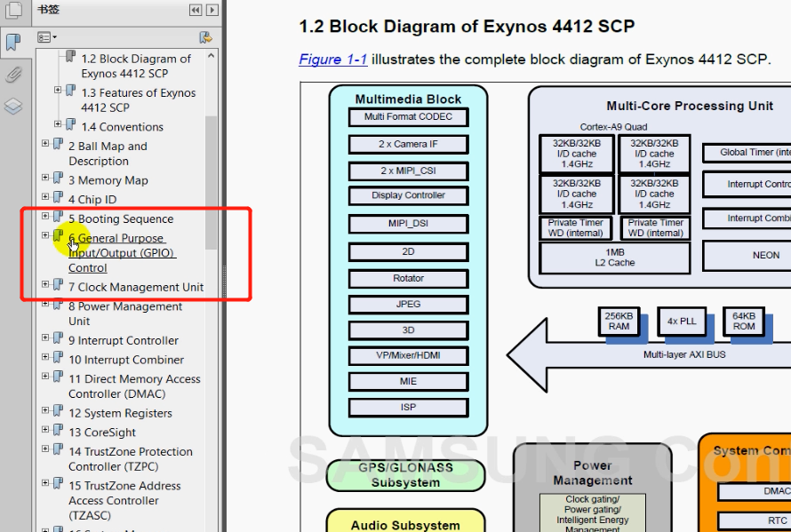Open the Attachments panel paperclip icon
The height and width of the screenshot is (532, 791).
pyautogui.click(x=12, y=74)
